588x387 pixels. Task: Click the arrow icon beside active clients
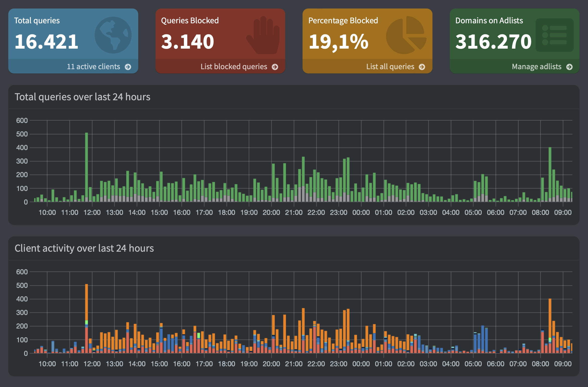128,67
